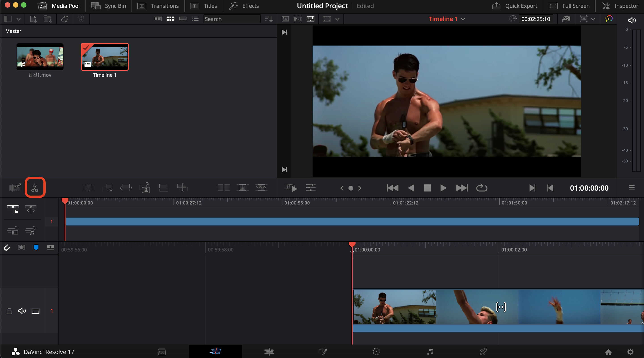Click the Smart Insert edit icon
644x358 pixels.
click(88, 187)
